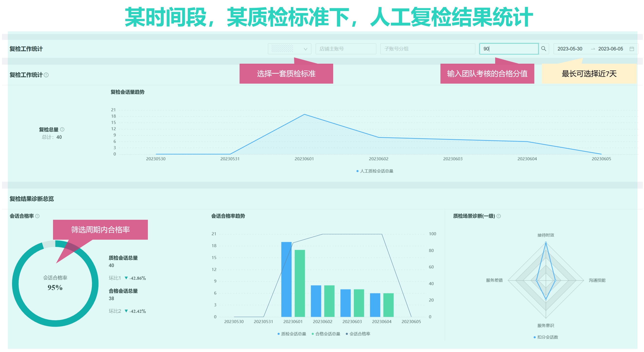This screenshot has width=644, height=352.
Task: Click 复检结果诊断总览 section heading
Action: pyautogui.click(x=32, y=199)
